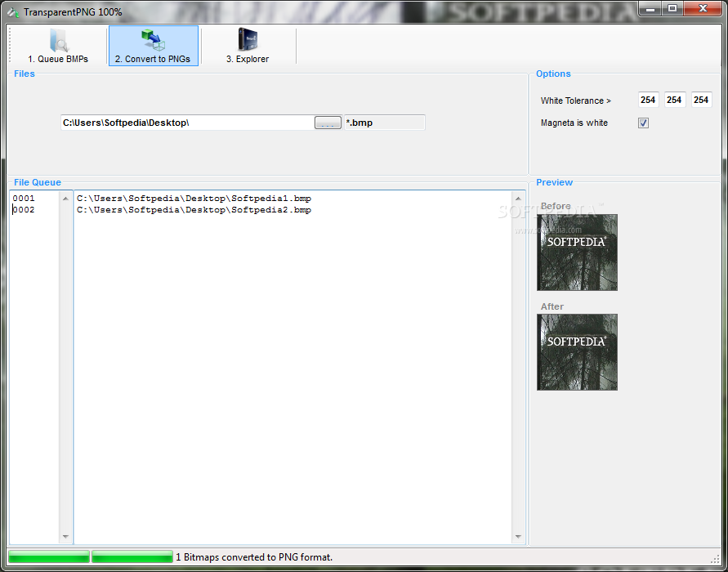This screenshot has height=572, width=728.
Task: Click the TransparentPNG title bar icon
Action: tap(13, 11)
